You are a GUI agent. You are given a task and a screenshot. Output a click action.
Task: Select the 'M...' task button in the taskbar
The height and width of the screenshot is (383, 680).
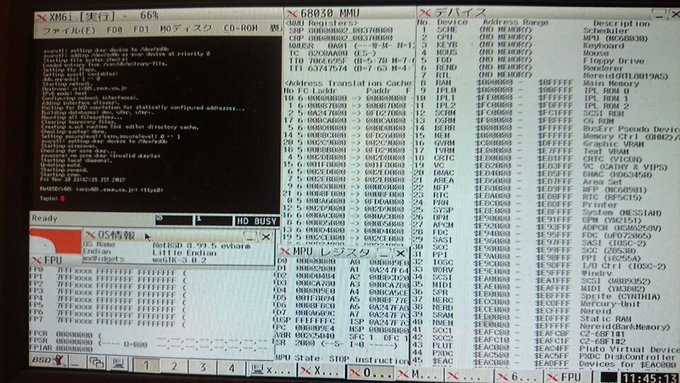[419, 374]
